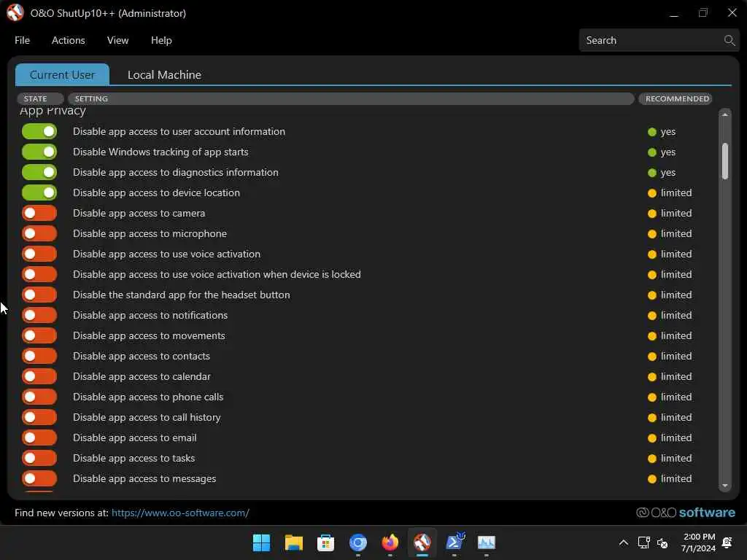Enable Disable app access to tasks
This screenshot has height=560, width=747.
click(x=39, y=458)
